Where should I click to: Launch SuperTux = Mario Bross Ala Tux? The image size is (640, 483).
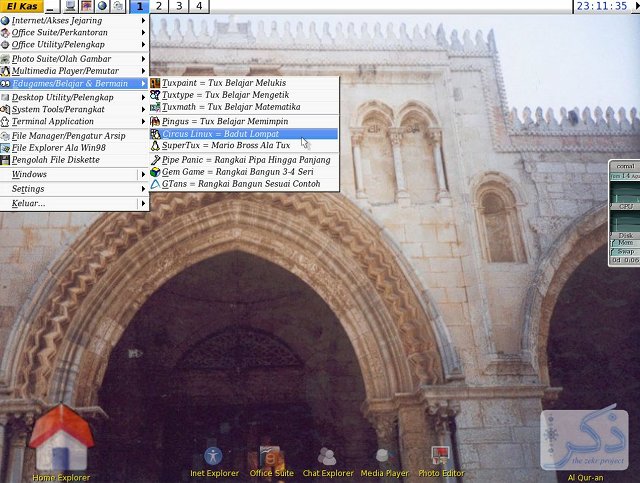(x=244, y=145)
